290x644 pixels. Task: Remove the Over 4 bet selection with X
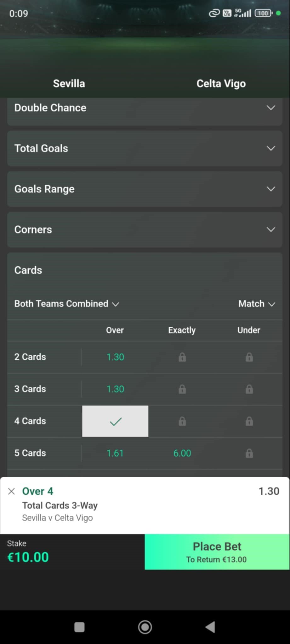11,491
